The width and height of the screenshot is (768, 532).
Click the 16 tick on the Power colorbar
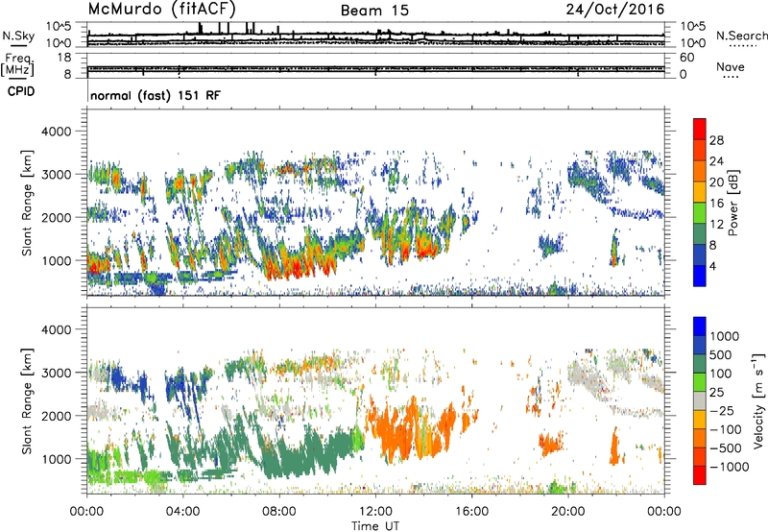[716, 204]
